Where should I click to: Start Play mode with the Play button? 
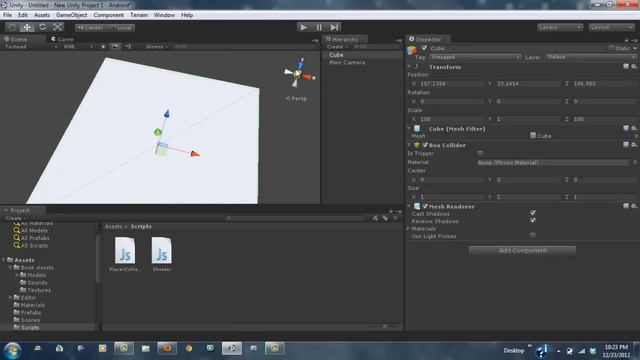point(303,27)
